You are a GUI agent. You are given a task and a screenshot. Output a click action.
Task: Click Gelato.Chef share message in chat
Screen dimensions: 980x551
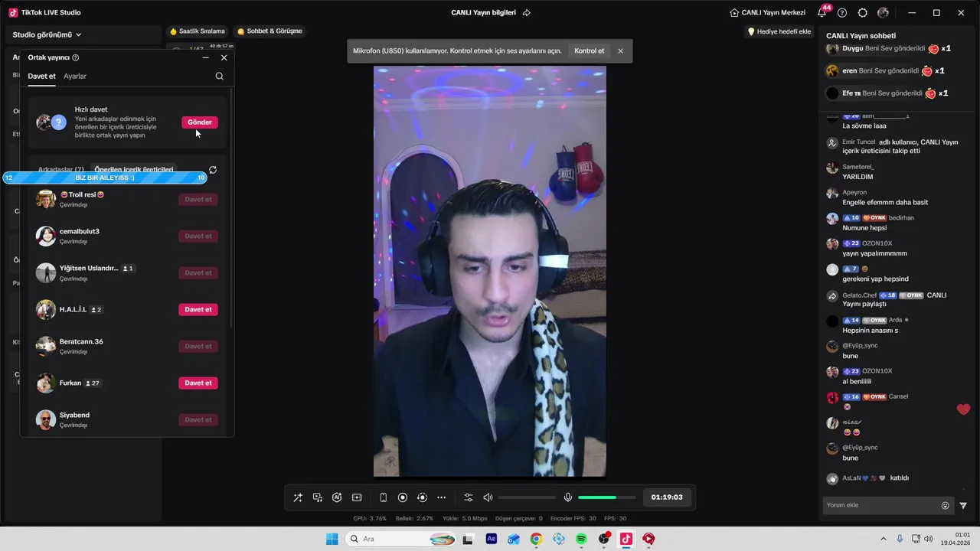(x=895, y=299)
